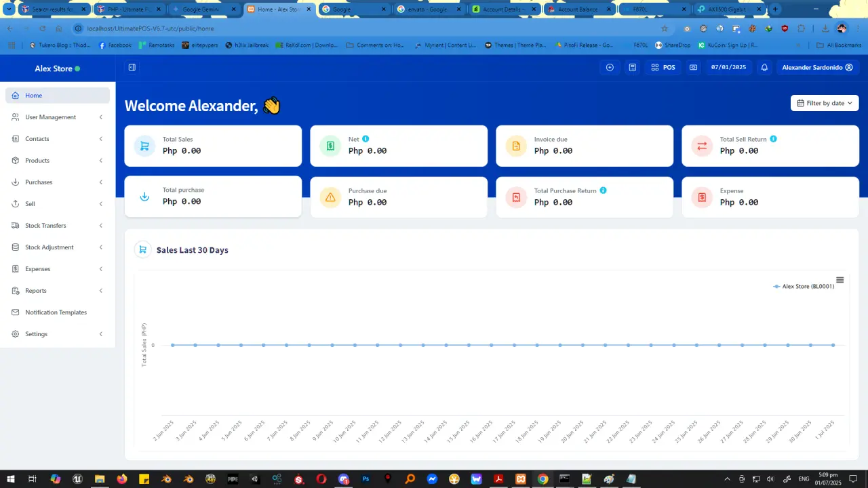The height and width of the screenshot is (488, 868).
Task: Toggle Alex Store (BL0001) legend series
Action: point(804,287)
